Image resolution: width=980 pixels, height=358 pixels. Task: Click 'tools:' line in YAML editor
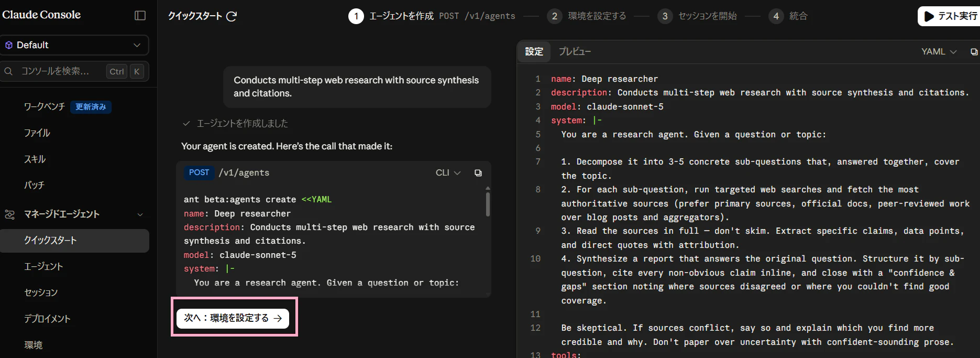pyautogui.click(x=566, y=355)
